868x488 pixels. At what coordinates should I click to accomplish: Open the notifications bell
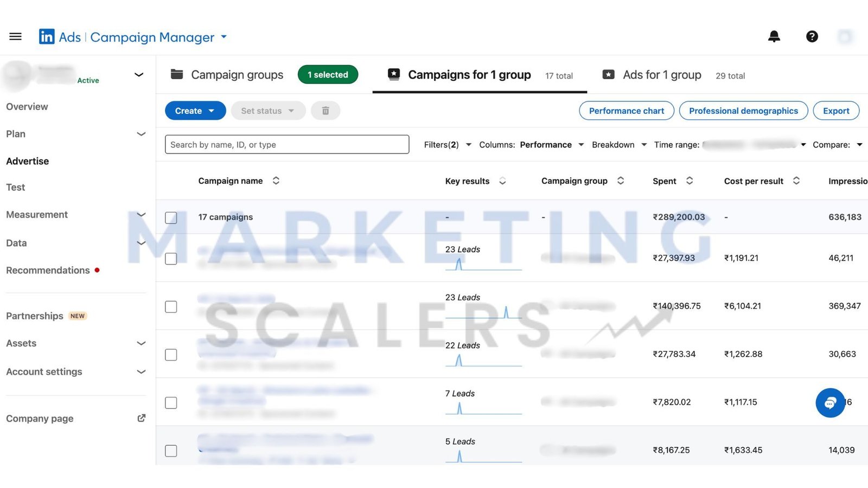click(x=774, y=36)
